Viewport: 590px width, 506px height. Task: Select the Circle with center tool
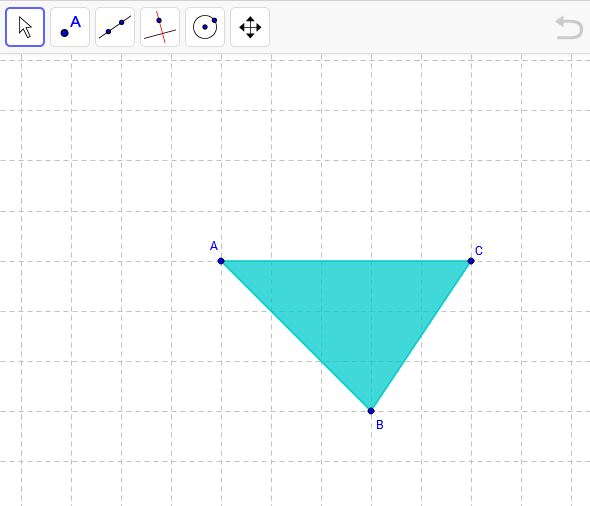[205, 27]
